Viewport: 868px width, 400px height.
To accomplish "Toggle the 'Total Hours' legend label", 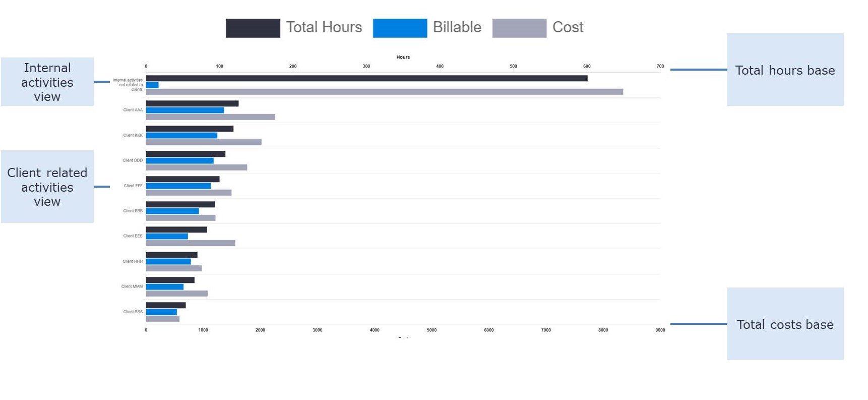I will 324,27.
